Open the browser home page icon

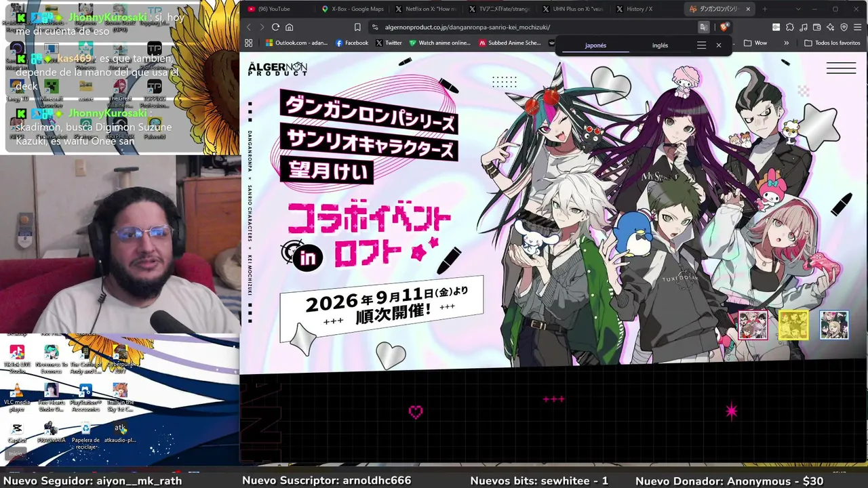point(289,27)
